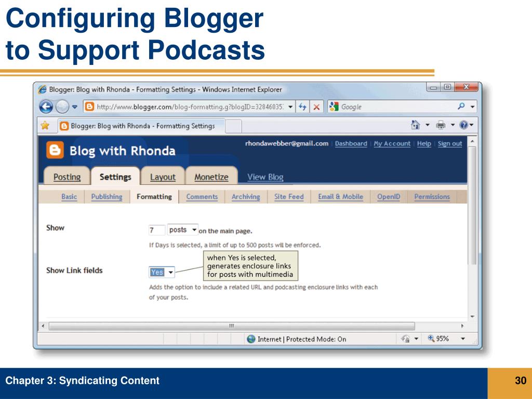Screen dimensions: 532x399
Task: Open a new blank browser tab
Action: tap(233, 126)
